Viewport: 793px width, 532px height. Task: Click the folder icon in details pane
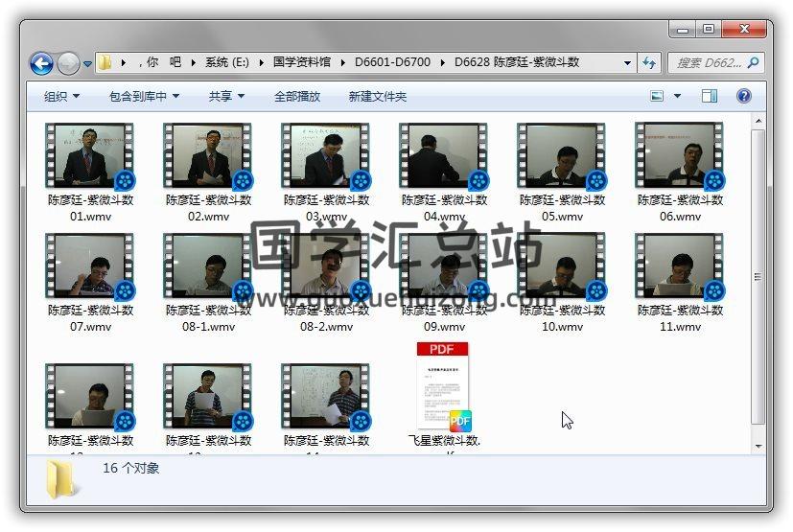pyautogui.click(x=64, y=478)
